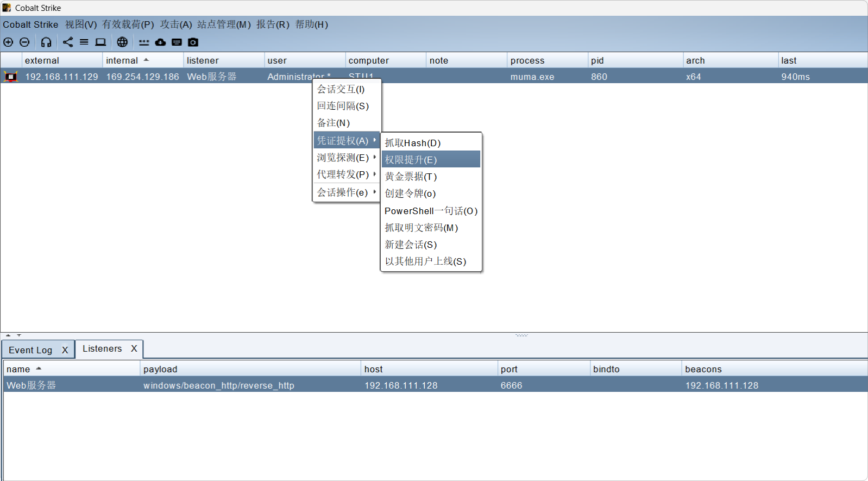Open downloaded files cloud icon
This screenshot has height=481, width=868.
[160, 42]
